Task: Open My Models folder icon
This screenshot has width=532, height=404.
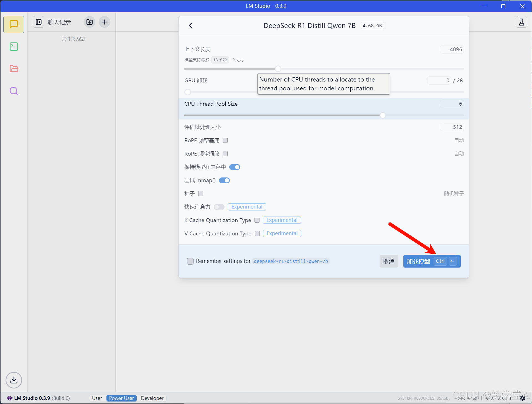Action: pyautogui.click(x=14, y=69)
